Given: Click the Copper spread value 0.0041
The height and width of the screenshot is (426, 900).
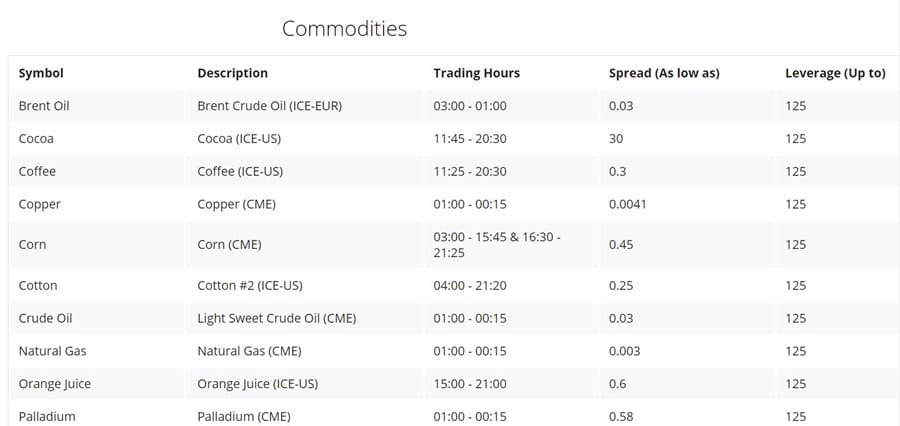Looking at the screenshot, I should click(628, 204).
